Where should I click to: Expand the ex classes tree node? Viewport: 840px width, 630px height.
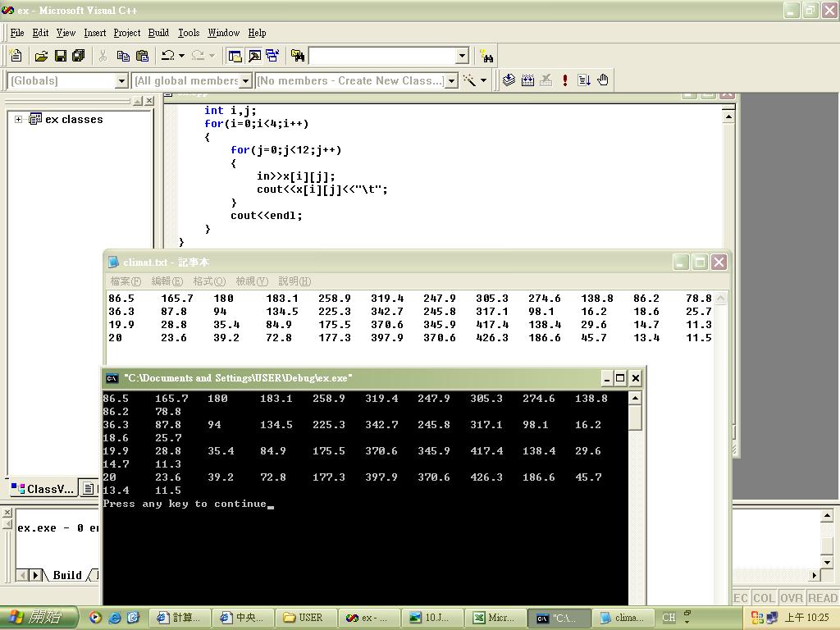[19, 119]
